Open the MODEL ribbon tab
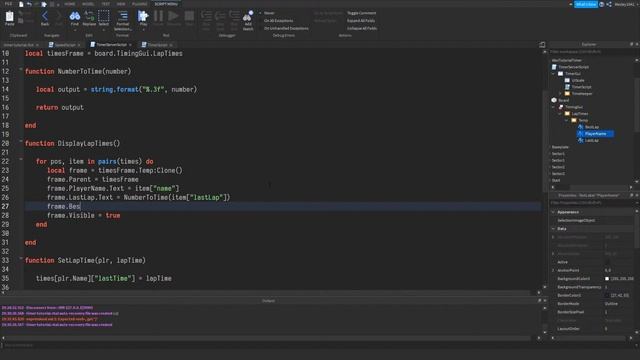640x360 pixels. (x=88, y=4)
